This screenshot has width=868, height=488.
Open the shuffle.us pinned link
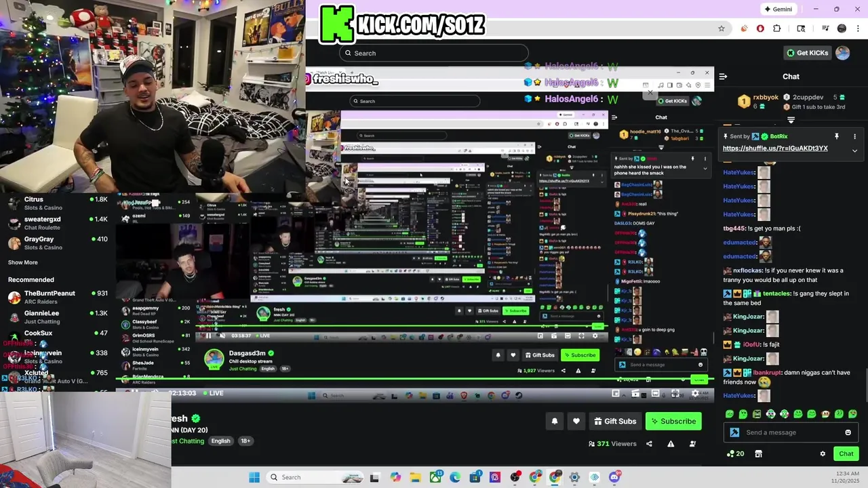(x=775, y=148)
